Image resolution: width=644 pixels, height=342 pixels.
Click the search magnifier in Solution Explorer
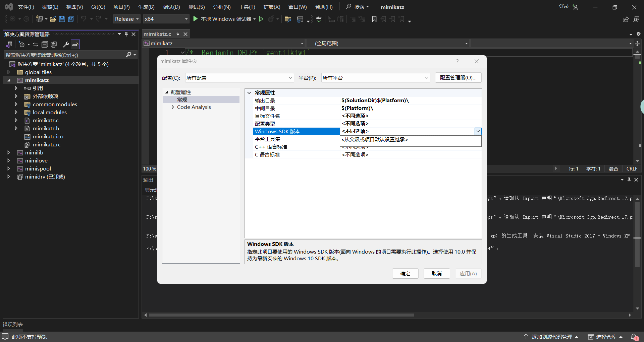pyautogui.click(x=128, y=55)
